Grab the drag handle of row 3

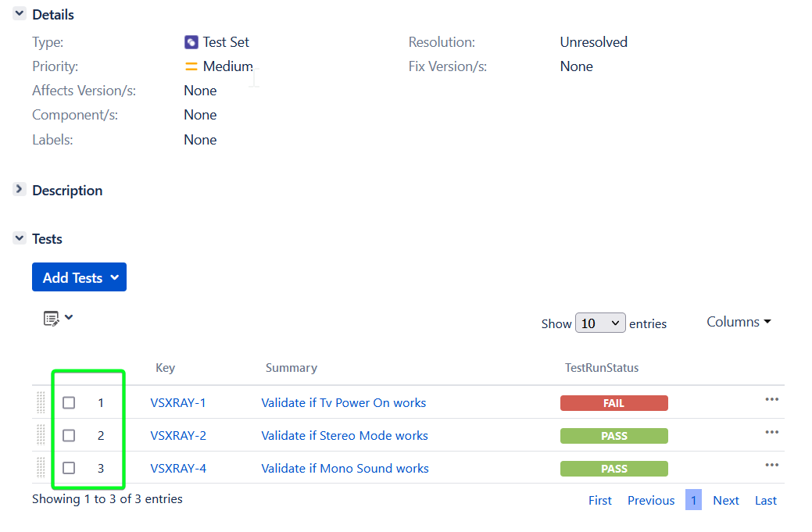(40, 468)
